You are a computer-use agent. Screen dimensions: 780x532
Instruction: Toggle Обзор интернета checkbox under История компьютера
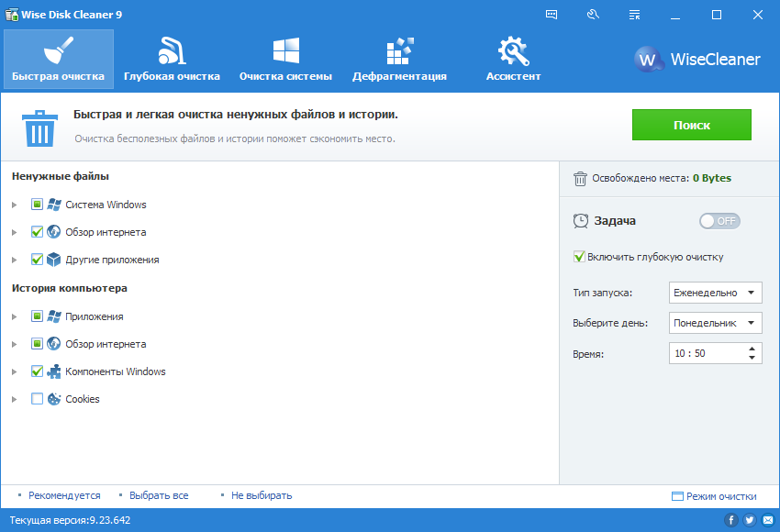click(x=37, y=344)
